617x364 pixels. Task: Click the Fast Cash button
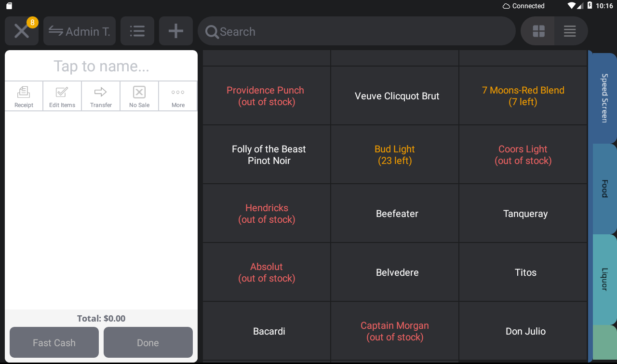[54, 342]
